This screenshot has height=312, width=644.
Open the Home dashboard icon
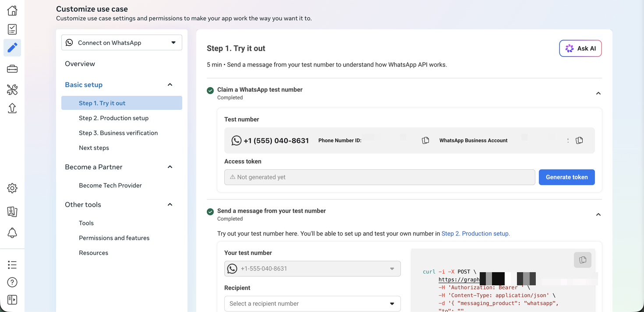click(x=12, y=11)
